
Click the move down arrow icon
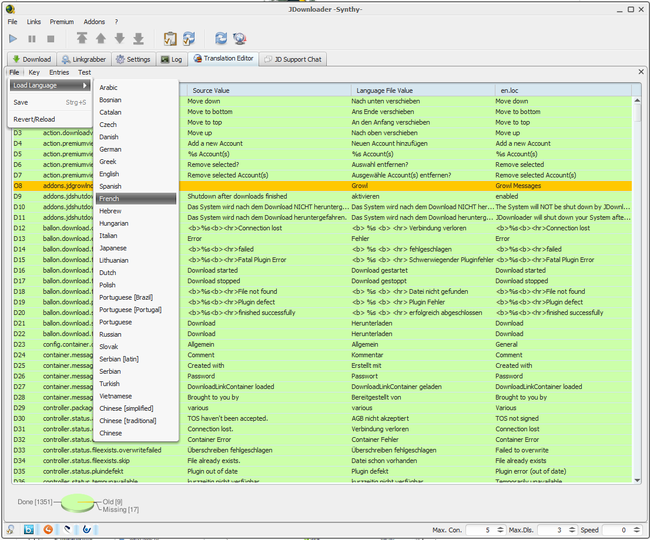[x=120, y=39]
